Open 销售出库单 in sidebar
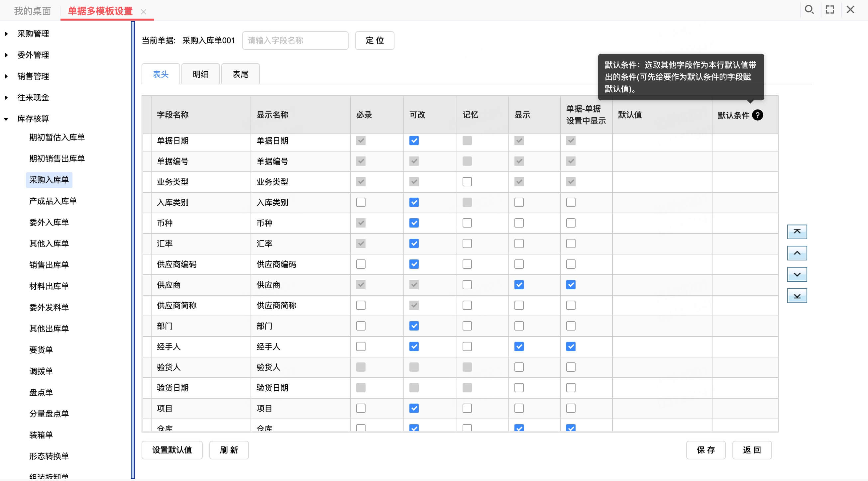Image resolution: width=868 pixels, height=481 pixels. 49,265
